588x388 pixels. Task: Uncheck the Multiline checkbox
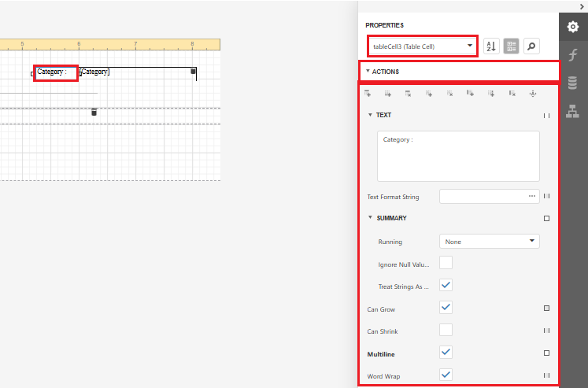(446, 352)
